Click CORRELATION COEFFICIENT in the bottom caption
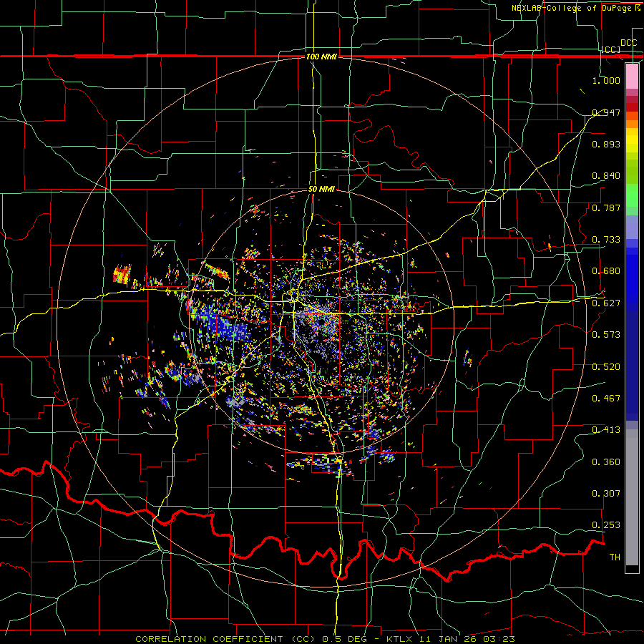 pos(209,639)
